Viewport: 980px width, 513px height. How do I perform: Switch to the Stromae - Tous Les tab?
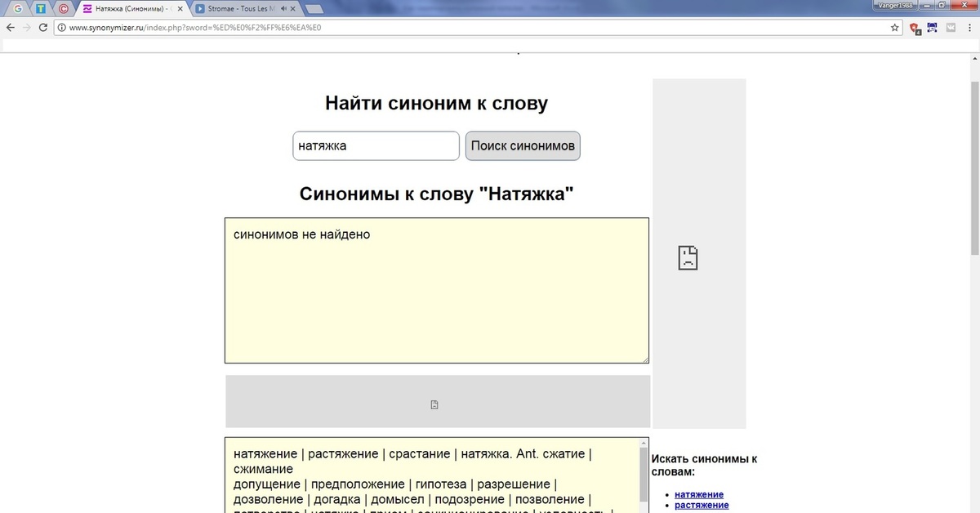[x=237, y=9]
